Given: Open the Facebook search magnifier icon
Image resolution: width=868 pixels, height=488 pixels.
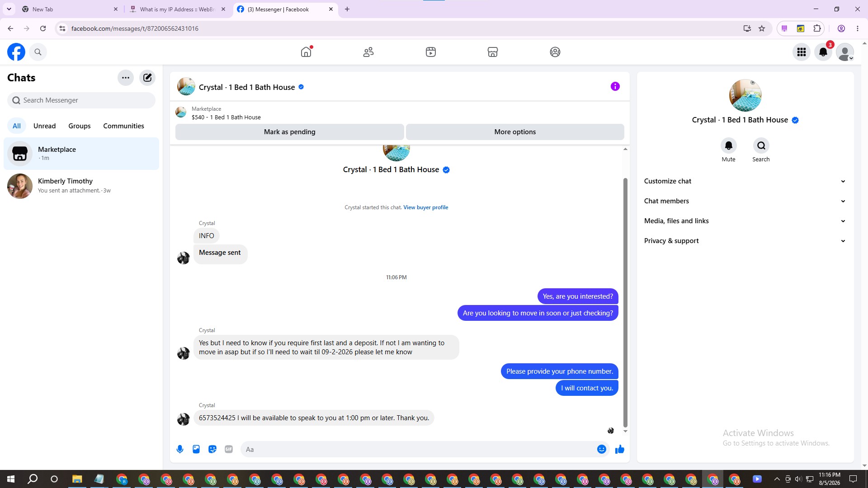Looking at the screenshot, I should tap(38, 52).
